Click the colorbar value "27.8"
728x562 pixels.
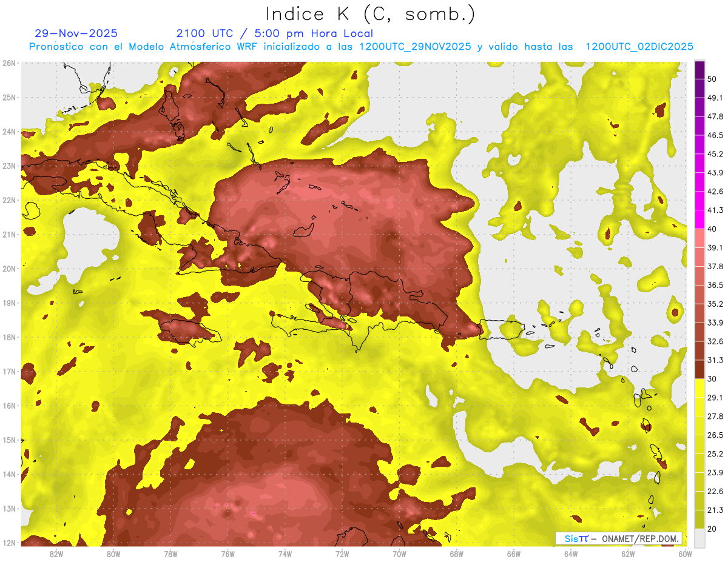715,416
